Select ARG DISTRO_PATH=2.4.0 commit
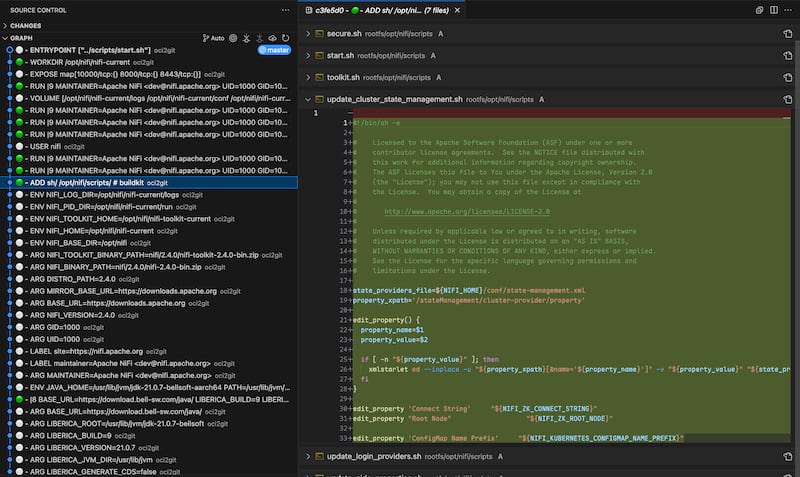Viewport: 800px width, 477px height. click(148, 279)
